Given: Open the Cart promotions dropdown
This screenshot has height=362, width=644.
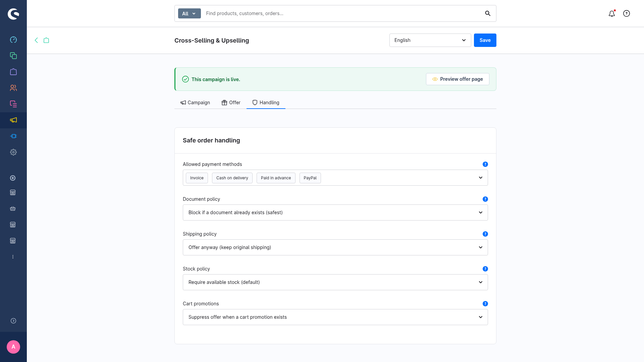Looking at the screenshot, I should tap(335, 317).
